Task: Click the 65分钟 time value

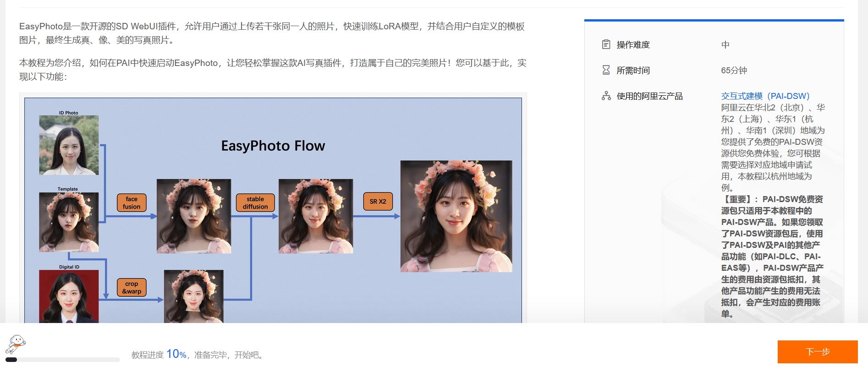Action: pyautogui.click(x=734, y=71)
